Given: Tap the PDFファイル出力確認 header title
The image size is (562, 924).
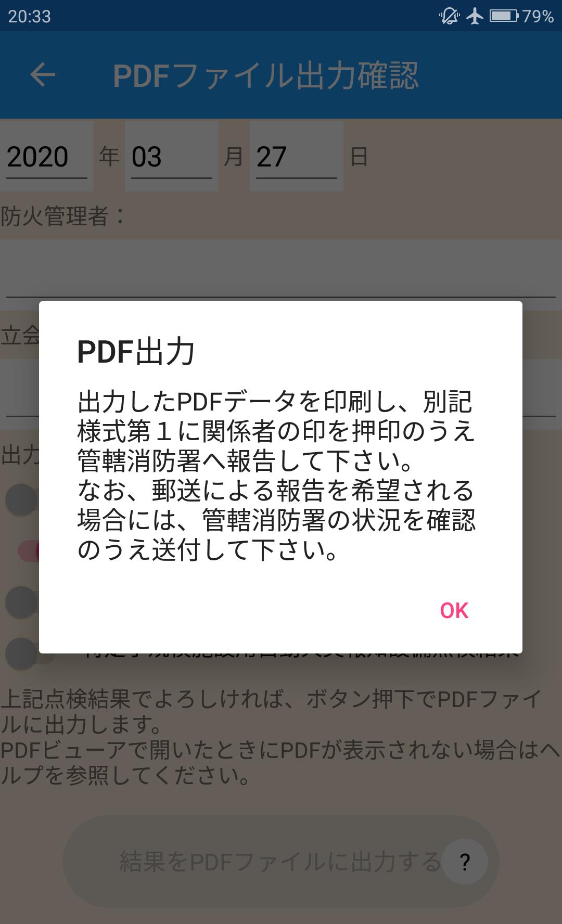Looking at the screenshot, I should pos(265,75).
